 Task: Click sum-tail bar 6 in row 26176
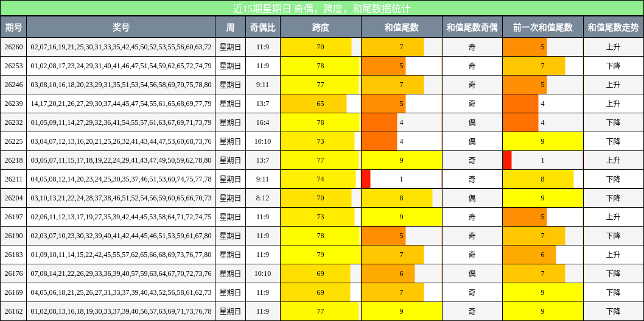(x=388, y=273)
